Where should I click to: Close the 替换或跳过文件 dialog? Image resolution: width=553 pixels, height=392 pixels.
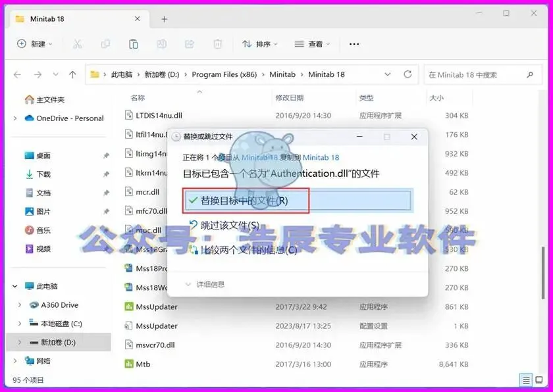coord(414,137)
